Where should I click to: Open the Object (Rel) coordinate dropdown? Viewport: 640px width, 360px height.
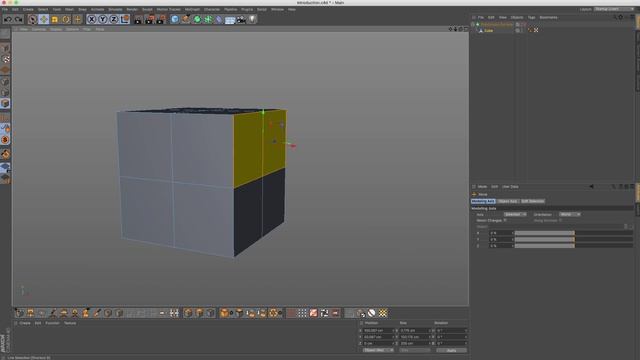(x=378, y=350)
